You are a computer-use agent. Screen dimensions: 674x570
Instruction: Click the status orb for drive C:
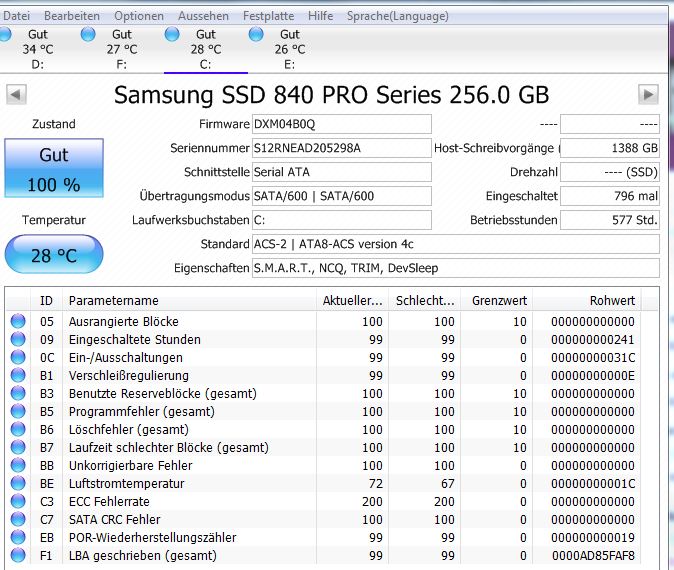(x=172, y=34)
